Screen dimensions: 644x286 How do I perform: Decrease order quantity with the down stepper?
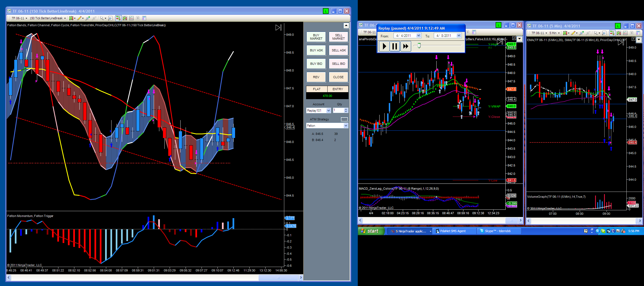346,112
